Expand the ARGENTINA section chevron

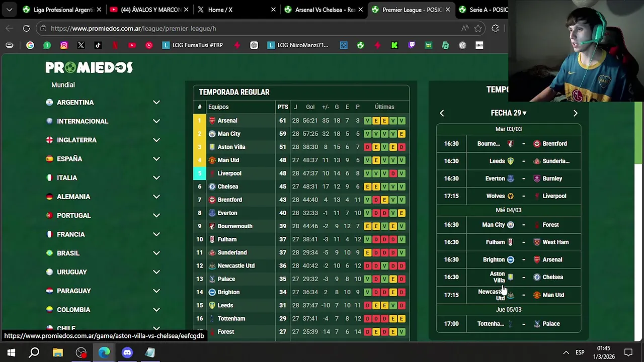[x=156, y=103]
